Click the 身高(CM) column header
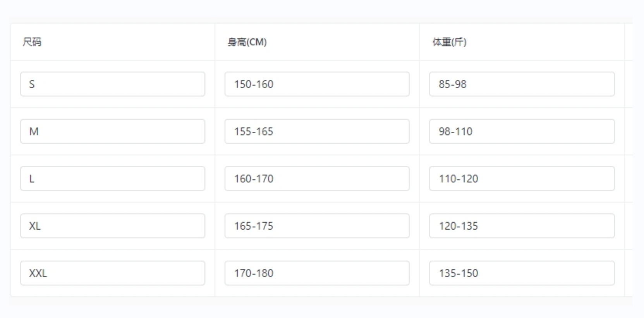 [x=247, y=42]
